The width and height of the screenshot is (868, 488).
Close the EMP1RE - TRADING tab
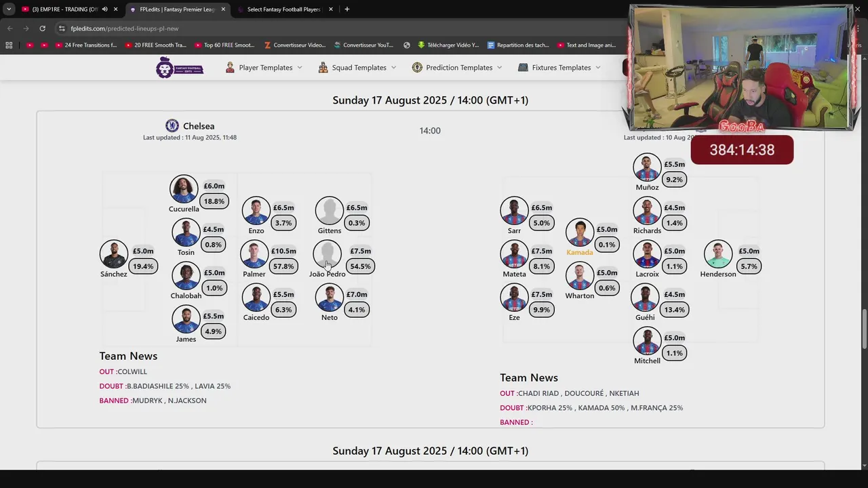pos(116,9)
